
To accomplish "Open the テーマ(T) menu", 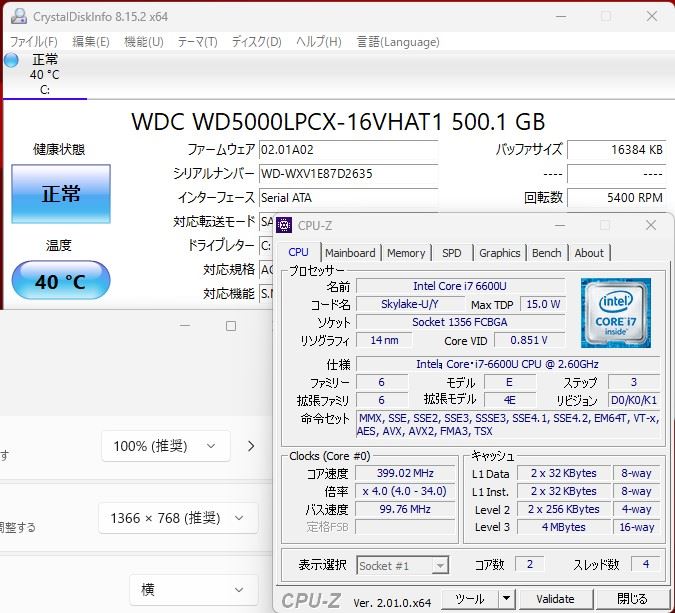I will coord(198,42).
